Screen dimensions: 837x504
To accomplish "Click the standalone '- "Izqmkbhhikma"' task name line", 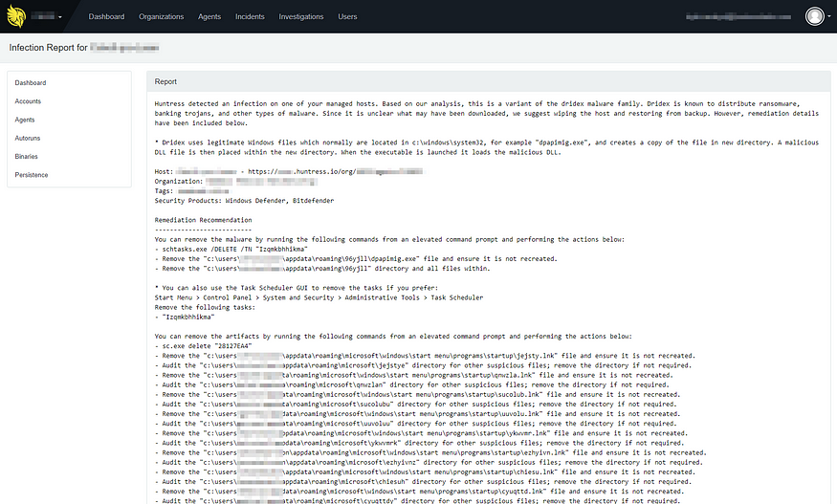I will click(185, 317).
